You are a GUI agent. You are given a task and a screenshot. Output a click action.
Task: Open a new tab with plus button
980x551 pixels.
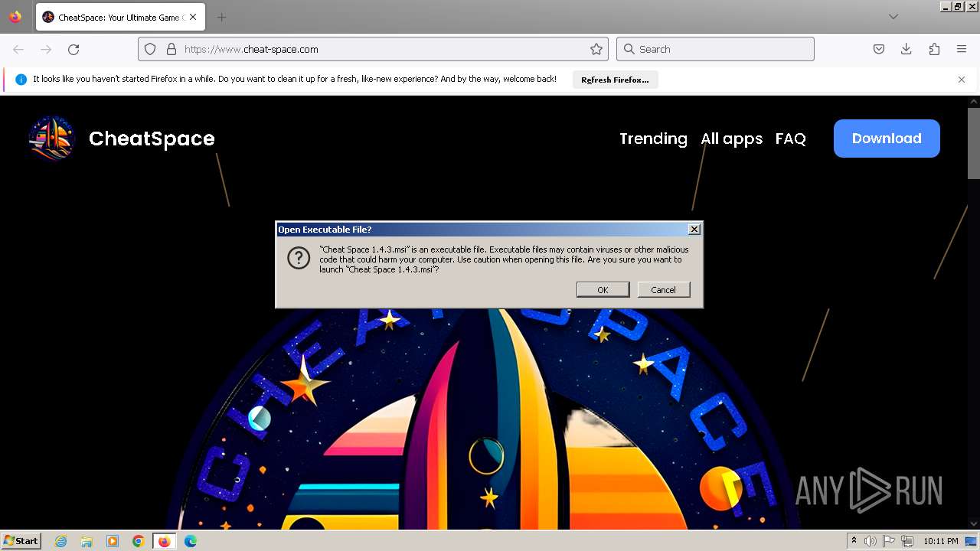click(x=221, y=17)
